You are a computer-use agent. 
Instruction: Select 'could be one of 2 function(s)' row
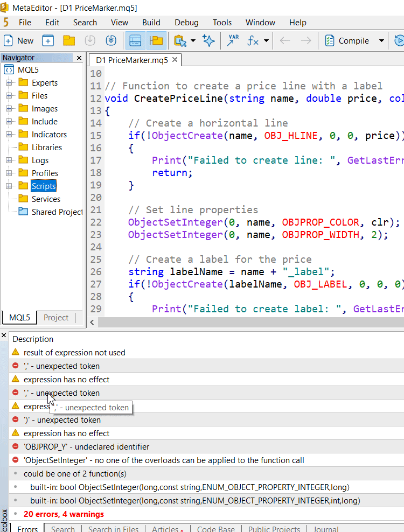tap(206, 474)
